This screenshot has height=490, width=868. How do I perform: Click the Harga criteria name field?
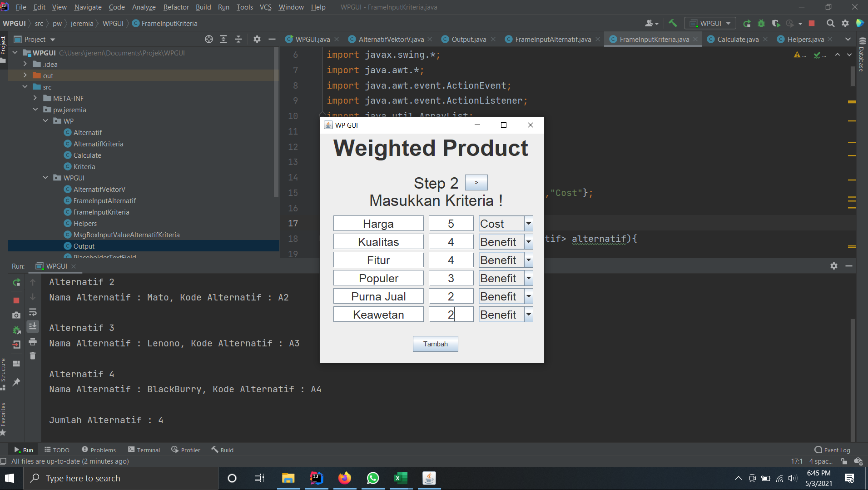[378, 224]
